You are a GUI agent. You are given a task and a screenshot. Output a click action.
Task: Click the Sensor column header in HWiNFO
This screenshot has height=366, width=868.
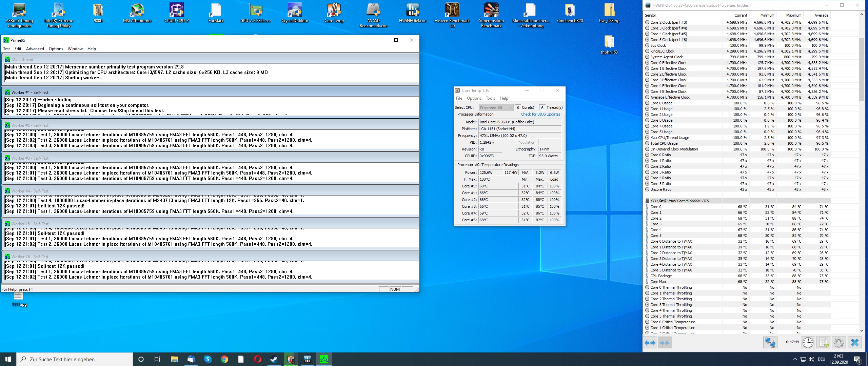pos(683,15)
